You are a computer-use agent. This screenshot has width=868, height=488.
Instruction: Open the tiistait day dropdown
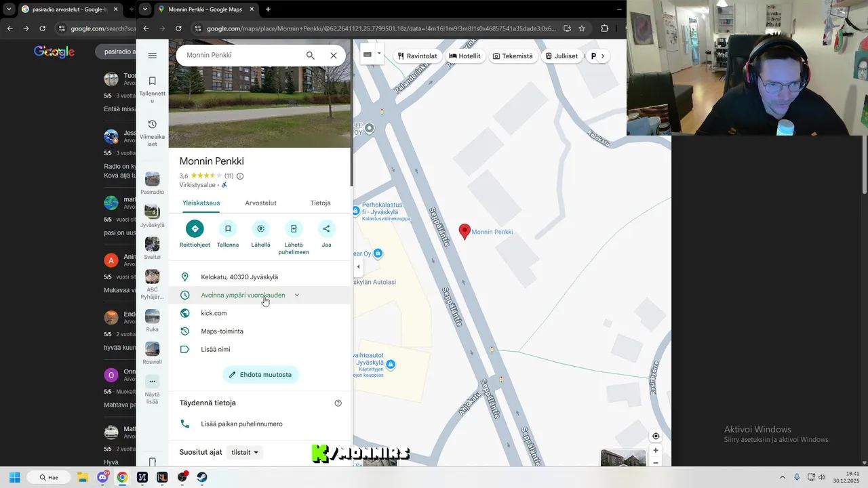(x=245, y=452)
